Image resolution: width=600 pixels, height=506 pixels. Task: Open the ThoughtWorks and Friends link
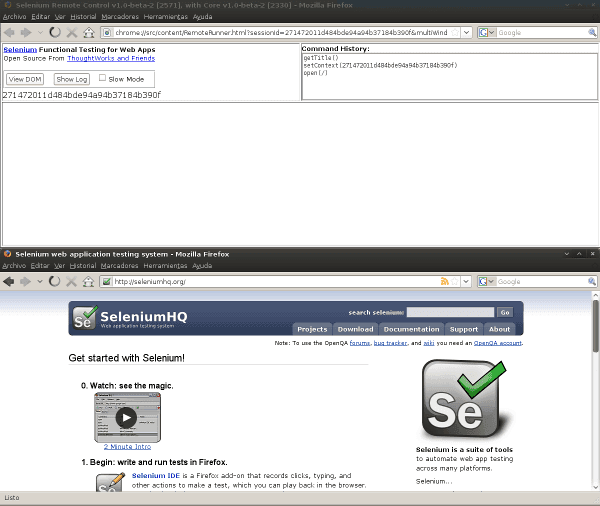(111, 59)
